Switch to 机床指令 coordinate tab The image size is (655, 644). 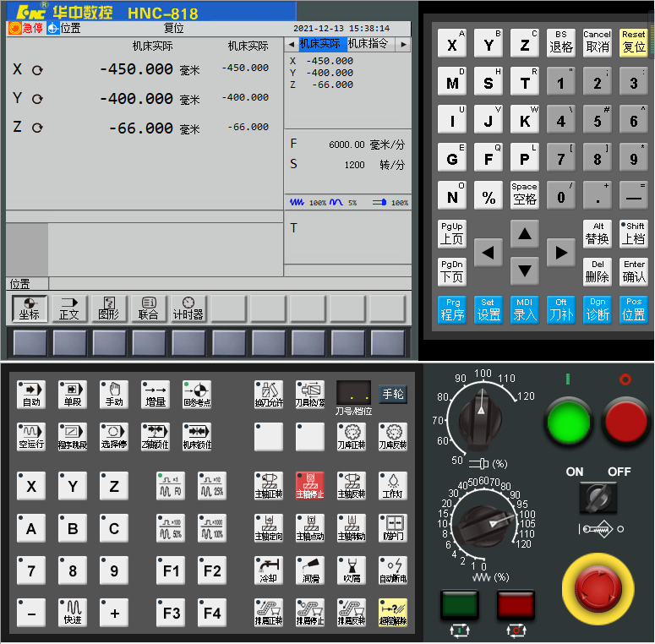pyautogui.click(x=368, y=44)
